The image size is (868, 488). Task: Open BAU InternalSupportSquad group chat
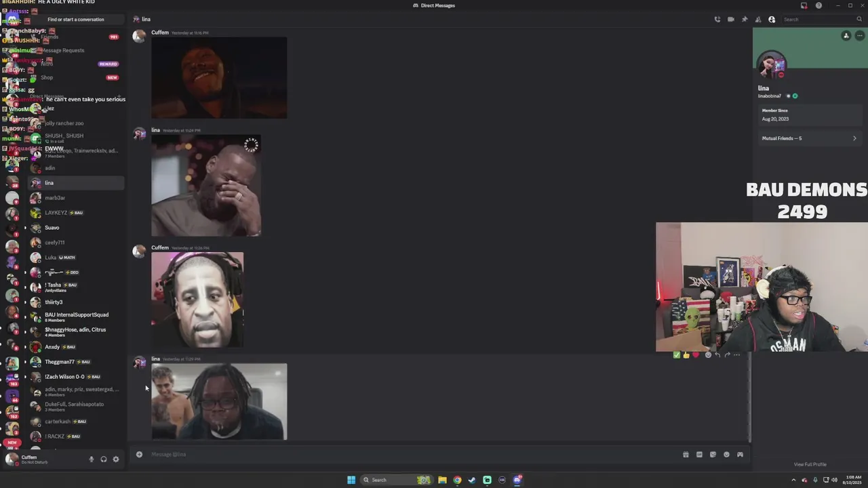(76, 317)
